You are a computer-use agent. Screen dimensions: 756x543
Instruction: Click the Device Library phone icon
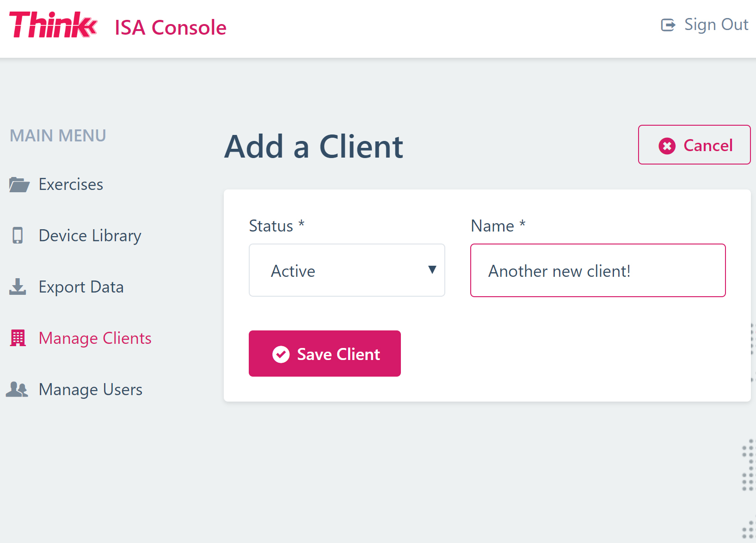point(18,235)
